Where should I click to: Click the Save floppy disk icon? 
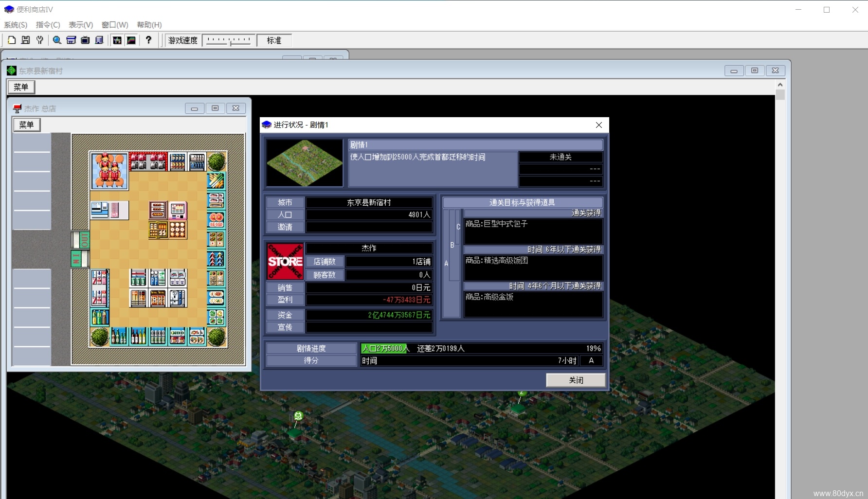pyautogui.click(x=25, y=40)
